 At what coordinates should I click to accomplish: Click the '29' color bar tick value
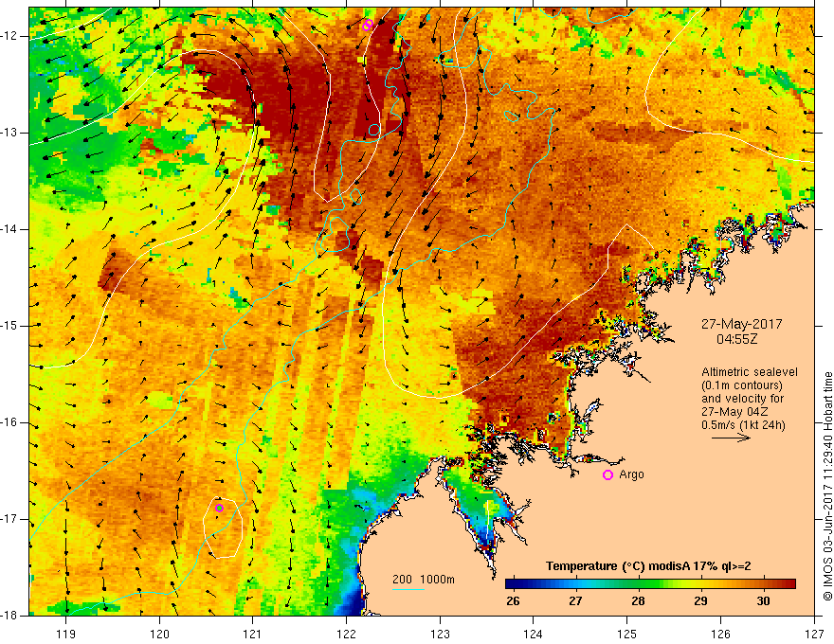click(x=701, y=601)
